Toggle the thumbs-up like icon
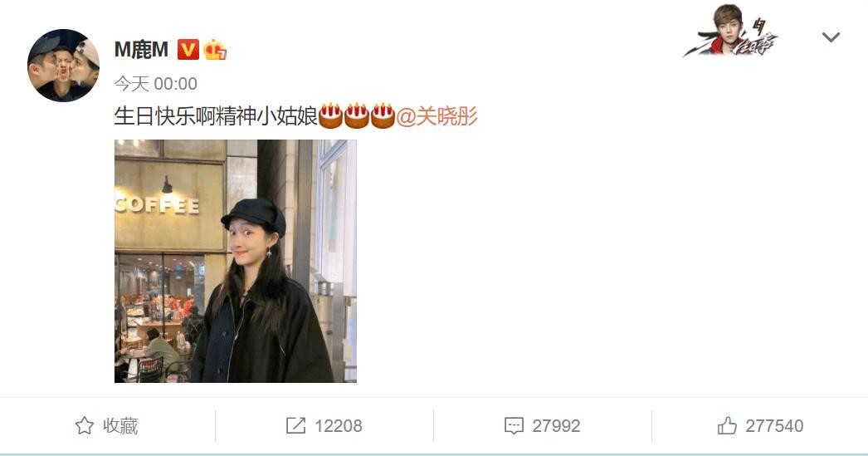Screen dimensions: 868x456 [x=727, y=425]
